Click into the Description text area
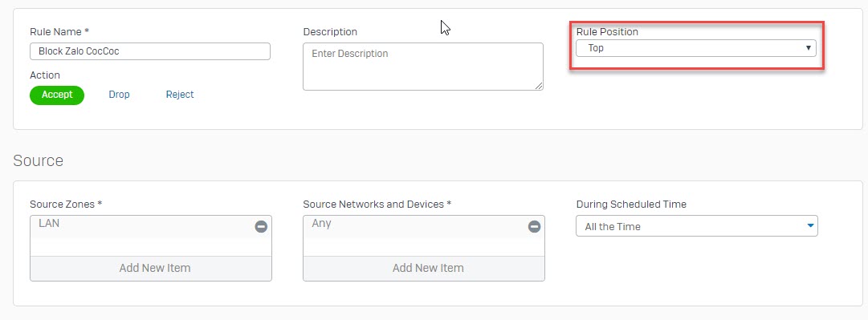The width and height of the screenshot is (868, 320). coord(423,67)
